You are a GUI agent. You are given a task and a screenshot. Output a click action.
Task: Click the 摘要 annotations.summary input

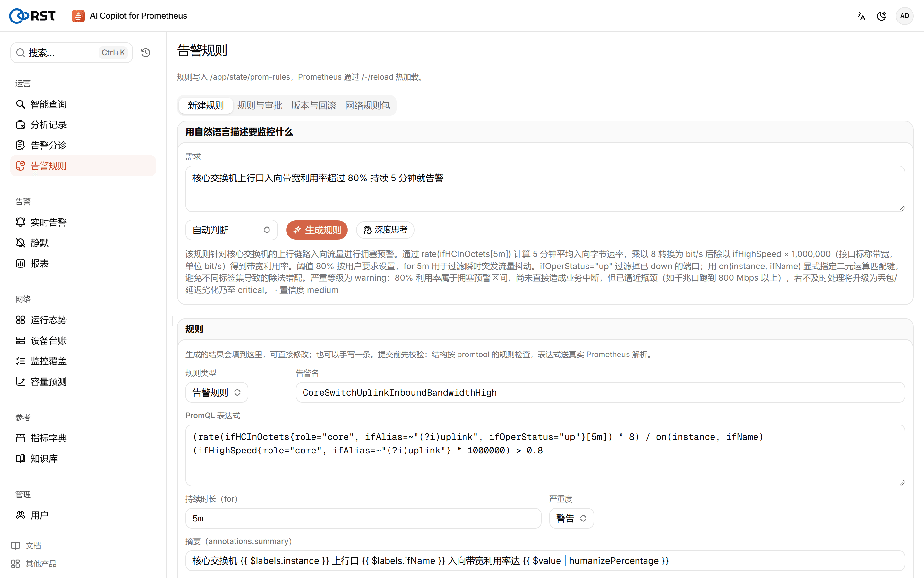coord(545,560)
